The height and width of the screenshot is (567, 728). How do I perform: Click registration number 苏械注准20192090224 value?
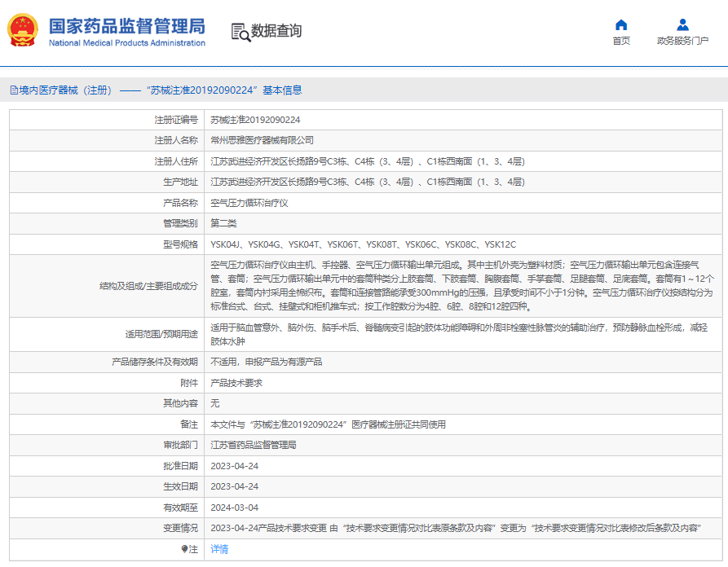click(255, 121)
